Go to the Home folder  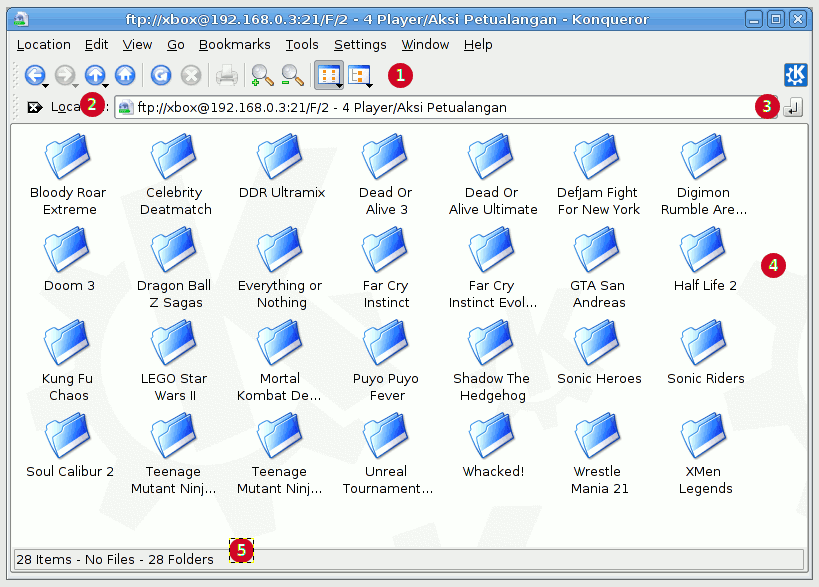125,75
